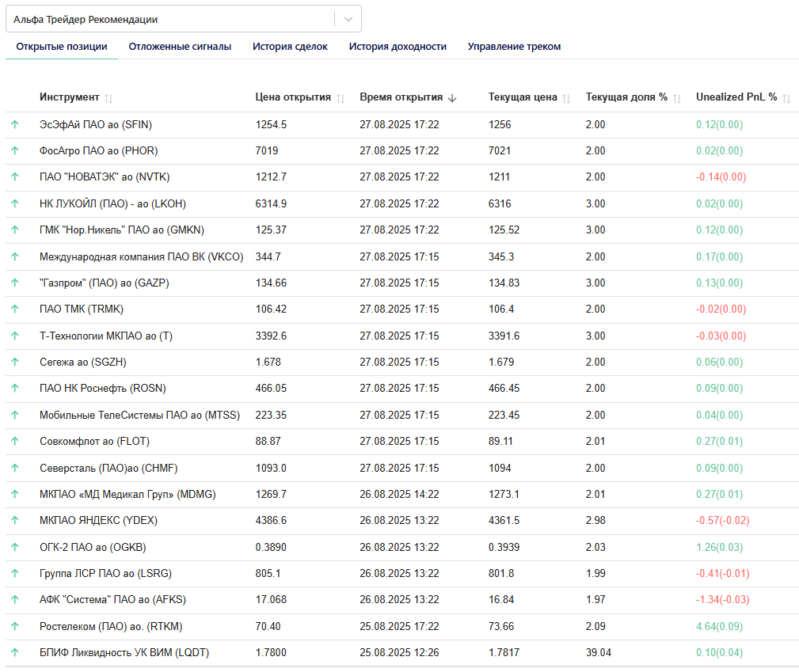
Task: Select the Управление треком tab
Action: click(514, 47)
